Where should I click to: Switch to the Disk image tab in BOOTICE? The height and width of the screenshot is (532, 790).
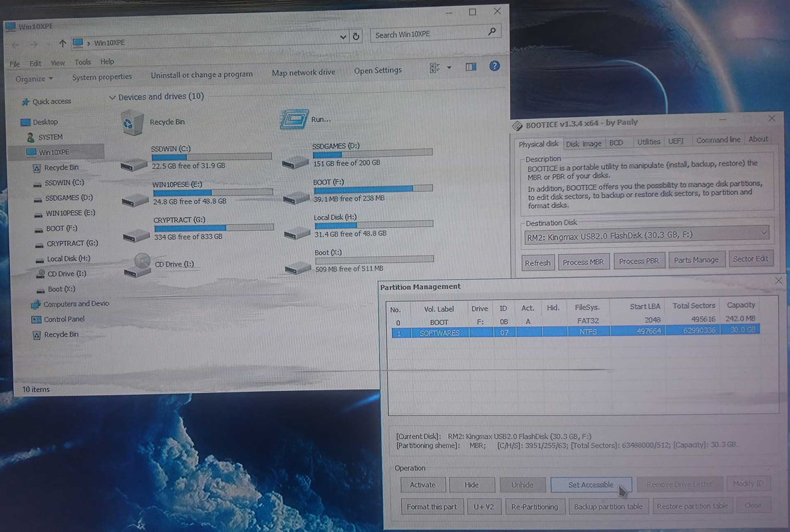pyautogui.click(x=583, y=144)
